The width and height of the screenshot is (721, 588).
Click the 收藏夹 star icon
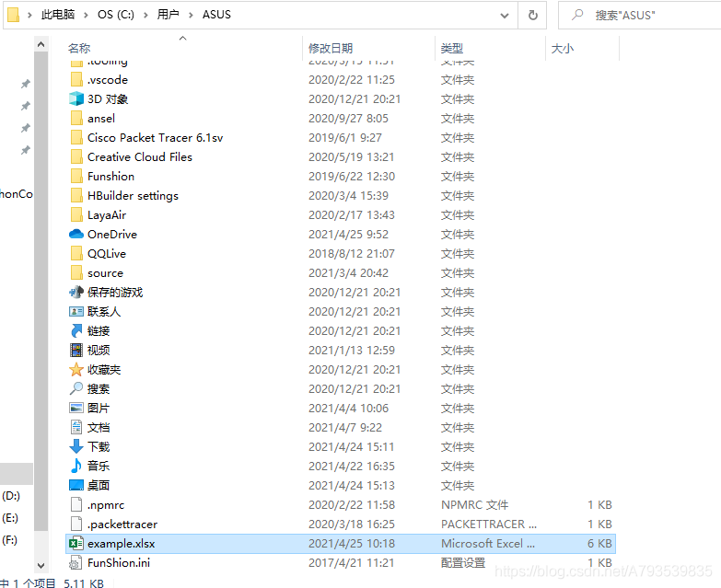click(x=76, y=369)
